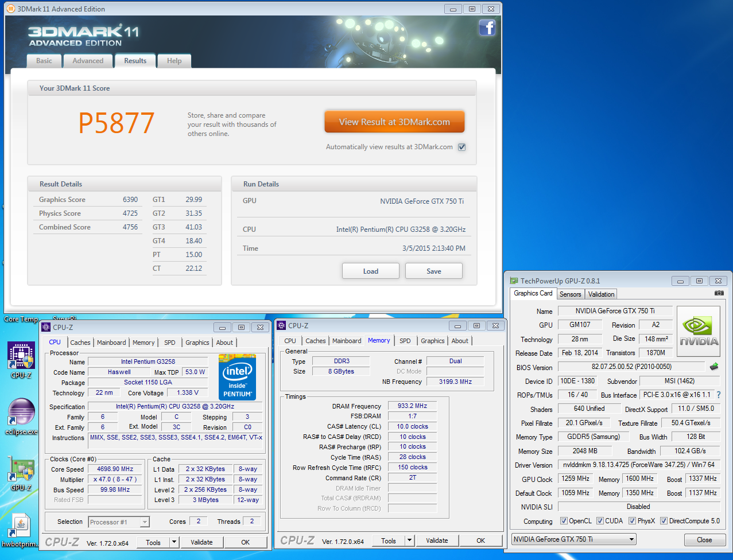Switch to the Advanced tab in 3DMark
Viewport: 733px width, 560px height.
click(88, 61)
